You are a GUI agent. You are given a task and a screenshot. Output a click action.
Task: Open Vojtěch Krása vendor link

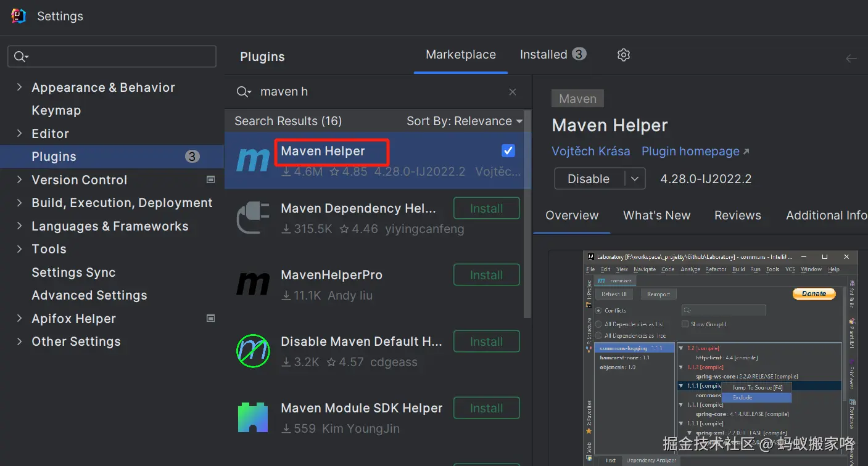point(591,151)
